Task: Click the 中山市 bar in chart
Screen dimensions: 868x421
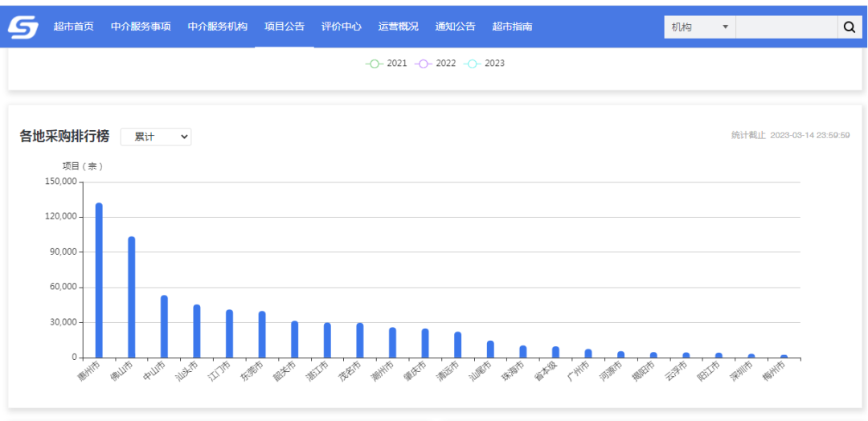Action: point(165,326)
